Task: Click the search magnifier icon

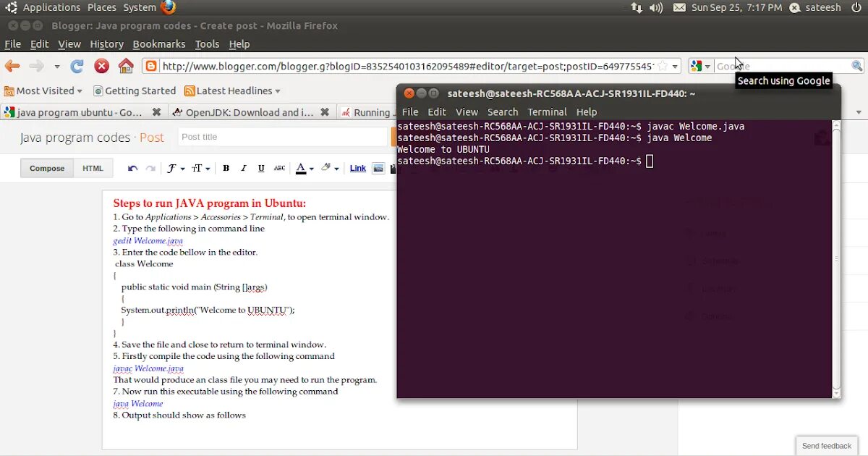Action: coord(857,66)
